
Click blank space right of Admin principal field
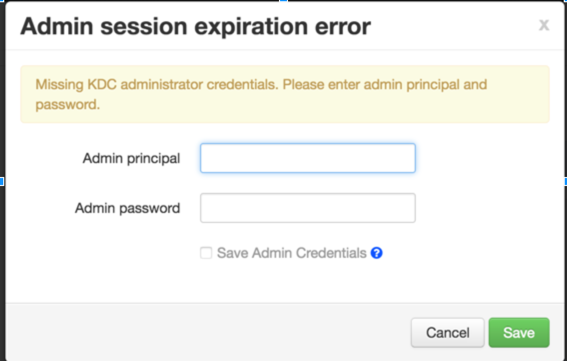click(x=488, y=158)
